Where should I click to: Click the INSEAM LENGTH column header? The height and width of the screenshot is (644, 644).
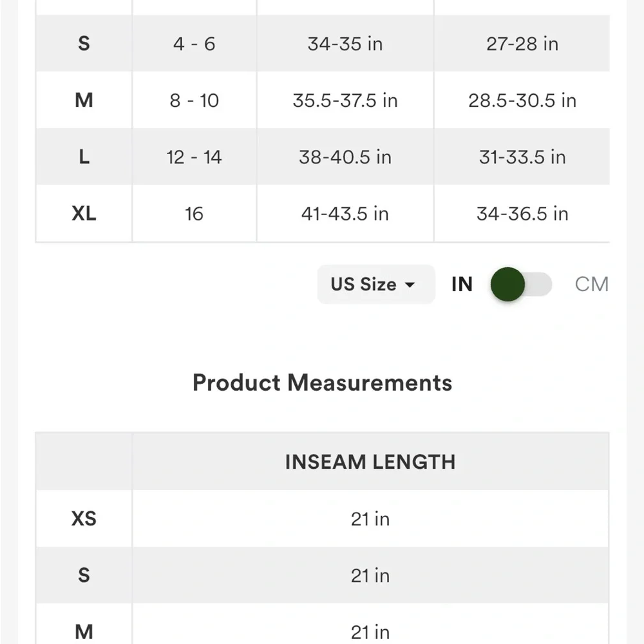[x=370, y=462]
